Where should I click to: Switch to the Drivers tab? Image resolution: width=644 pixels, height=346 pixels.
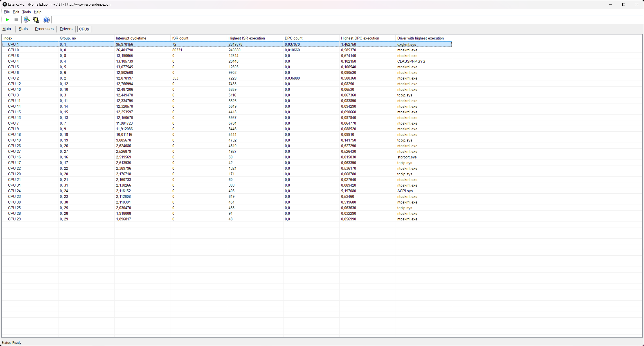[x=66, y=29]
